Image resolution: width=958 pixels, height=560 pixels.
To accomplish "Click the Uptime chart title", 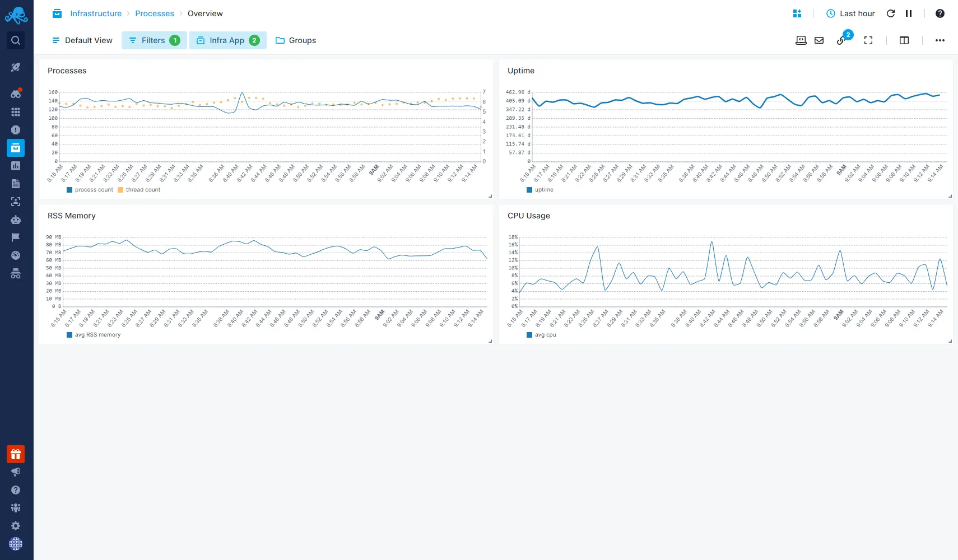I will (x=521, y=71).
